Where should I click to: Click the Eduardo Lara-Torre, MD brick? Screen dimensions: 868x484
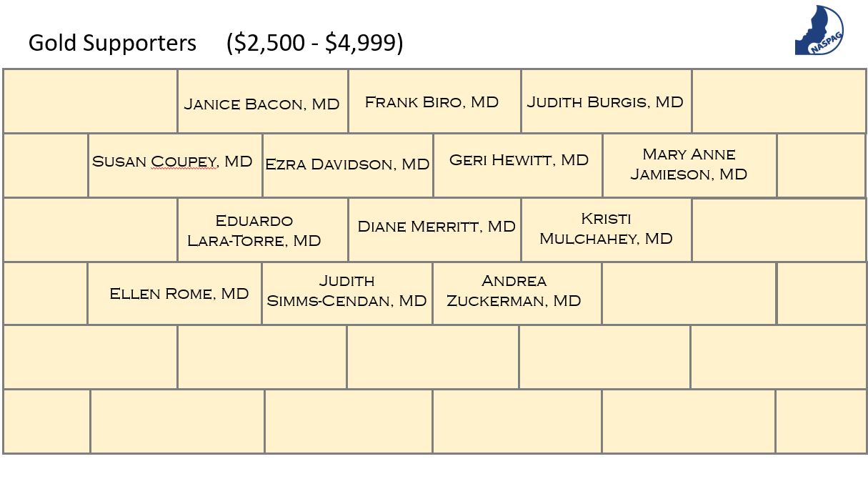(263, 230)
